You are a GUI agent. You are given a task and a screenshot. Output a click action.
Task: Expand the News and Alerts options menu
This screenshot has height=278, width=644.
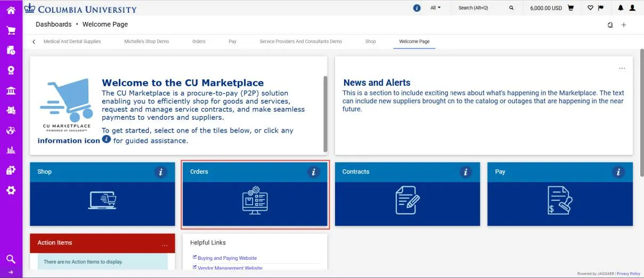coord(622,68)
